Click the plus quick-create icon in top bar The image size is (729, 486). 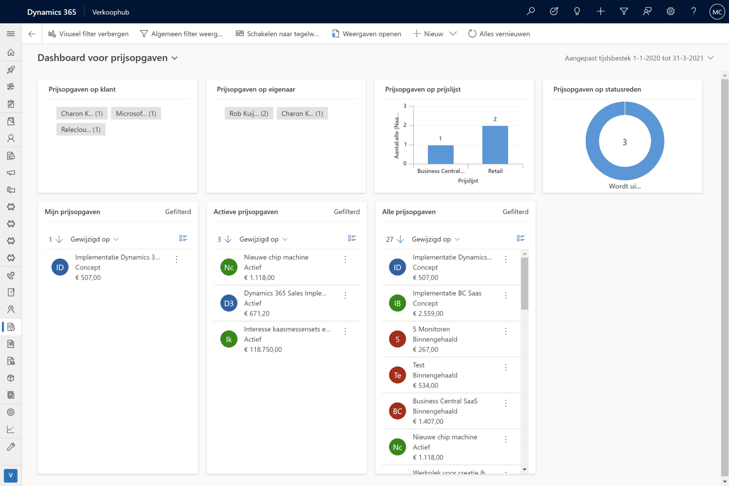(x=600, y=11)
